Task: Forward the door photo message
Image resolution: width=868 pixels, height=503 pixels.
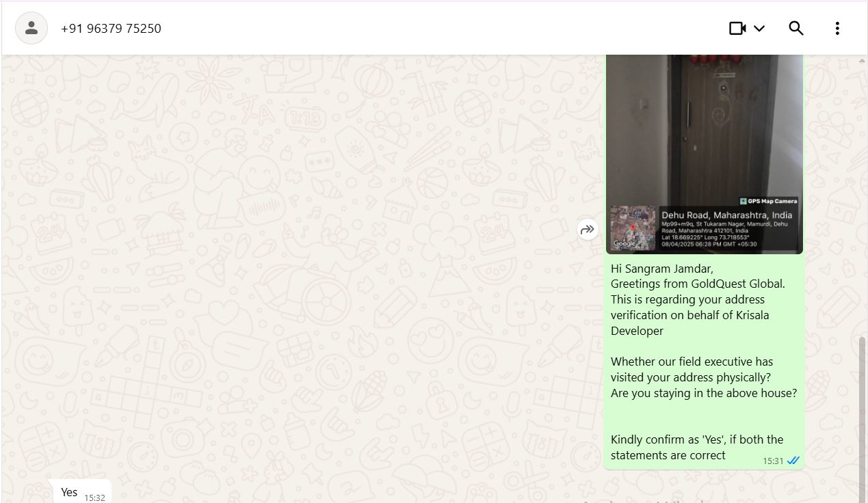Action: (x=588, y=230)
